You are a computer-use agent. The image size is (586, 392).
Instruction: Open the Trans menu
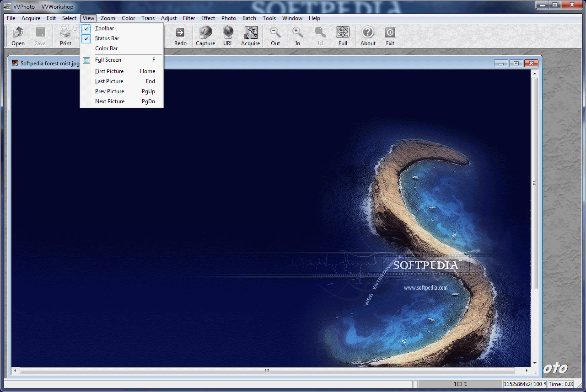(x=148, y=18)
